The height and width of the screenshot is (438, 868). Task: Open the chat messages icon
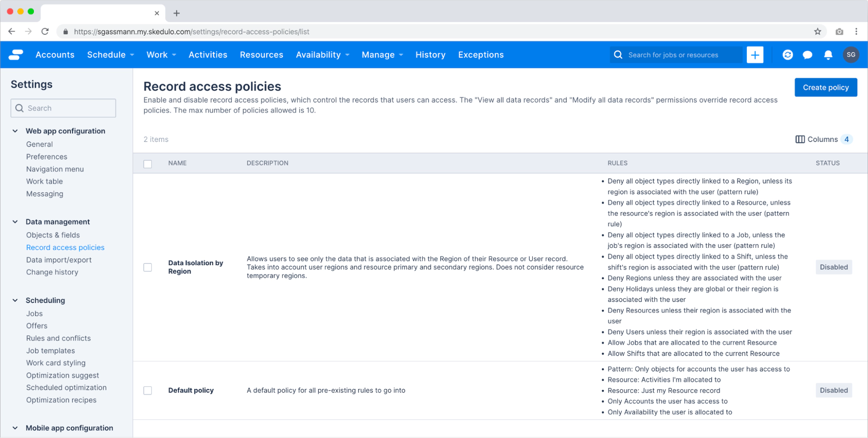pyautogui.click(x=807, y=55)
